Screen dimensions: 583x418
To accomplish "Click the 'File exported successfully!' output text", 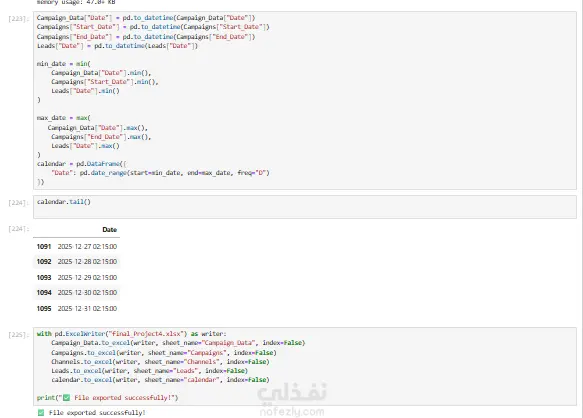I will [97, 413].
